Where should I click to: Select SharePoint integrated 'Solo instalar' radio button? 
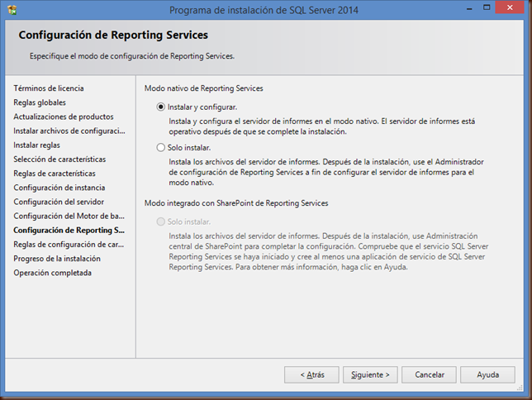click(x=160, y=221)
